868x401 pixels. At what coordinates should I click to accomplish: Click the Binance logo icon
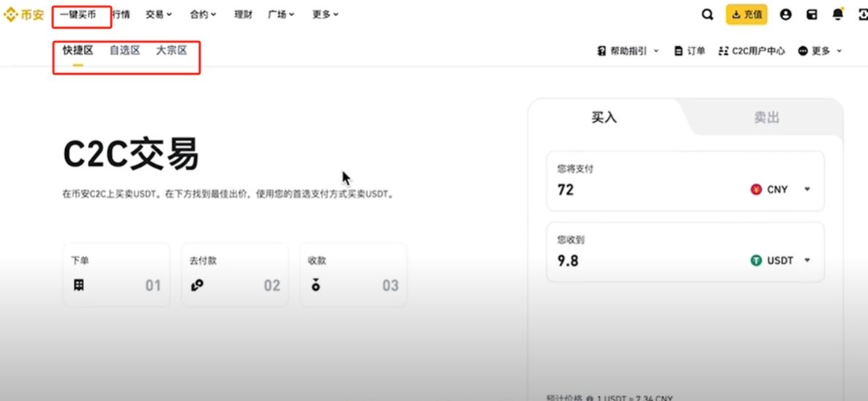12,14
